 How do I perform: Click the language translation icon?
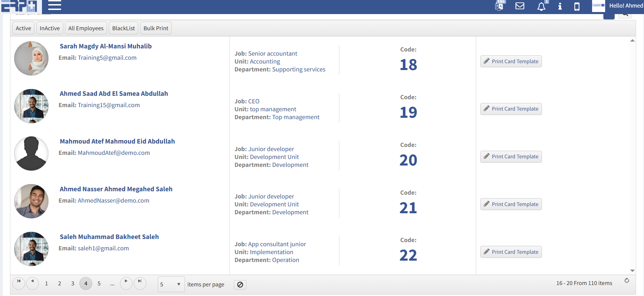click(499, 6)
